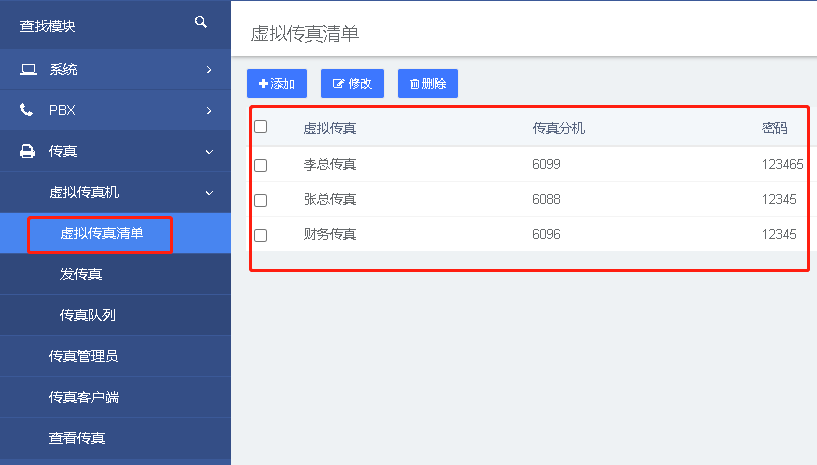The height and width of the screenshot is (465, 817).
Task: Expand the 系统 menu chevron
Action: [209, 69]
